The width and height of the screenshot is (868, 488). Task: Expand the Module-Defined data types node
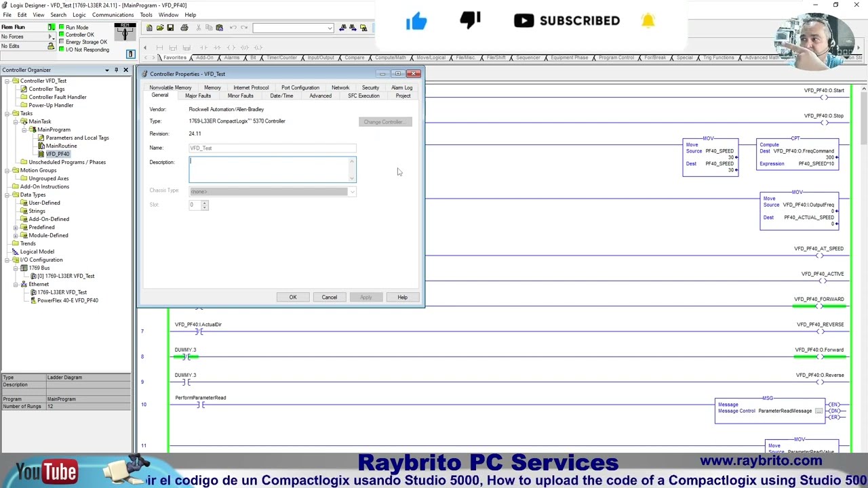click(x=16, y=235)
